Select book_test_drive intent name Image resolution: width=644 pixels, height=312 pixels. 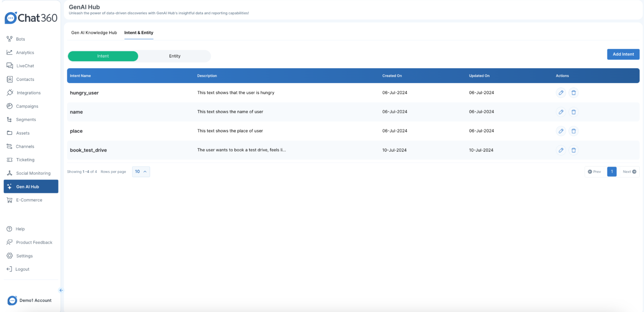click(x=88, y=150)
